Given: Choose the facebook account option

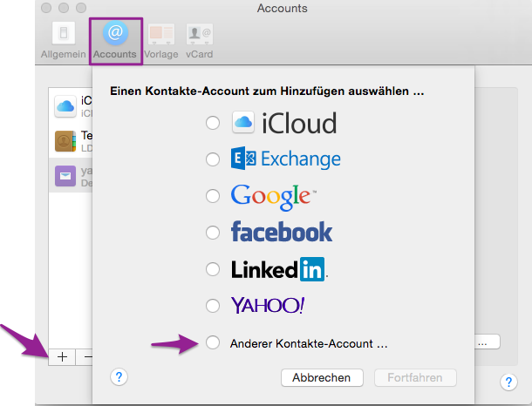Looking at the screenshot, I should coord(212,233).
